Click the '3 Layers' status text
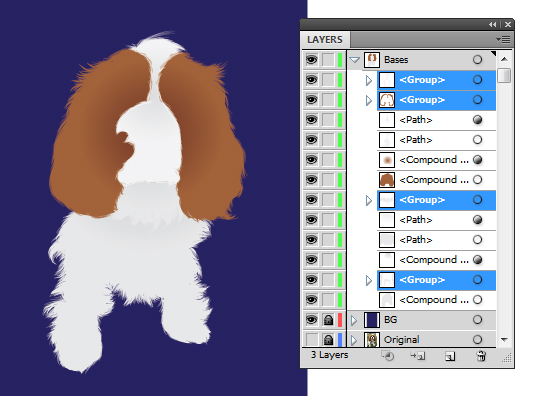The width and height of the screenshot is (542, 396). pyautogui.click(x=329, y=355)
